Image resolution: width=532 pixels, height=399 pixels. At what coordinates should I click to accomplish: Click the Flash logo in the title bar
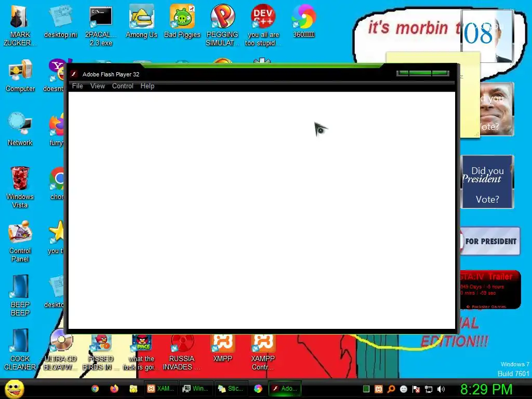point(74,74)
